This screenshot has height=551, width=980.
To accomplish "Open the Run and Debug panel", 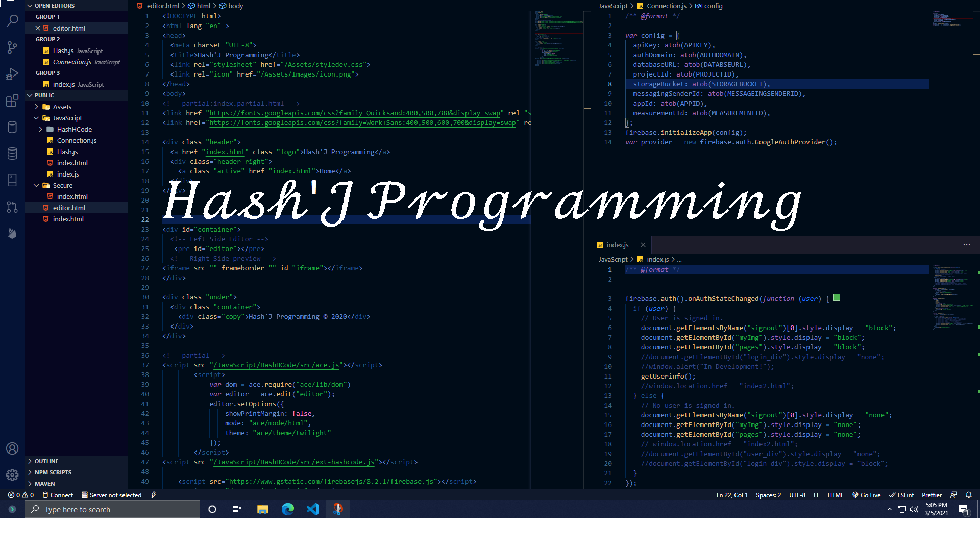I will pyautogui.click(x=12, y=74).
